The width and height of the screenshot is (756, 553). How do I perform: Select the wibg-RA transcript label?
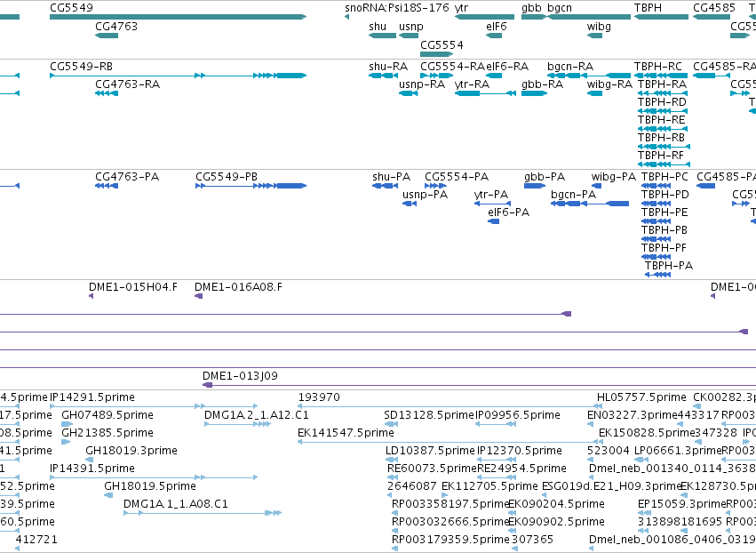point(609,84)
